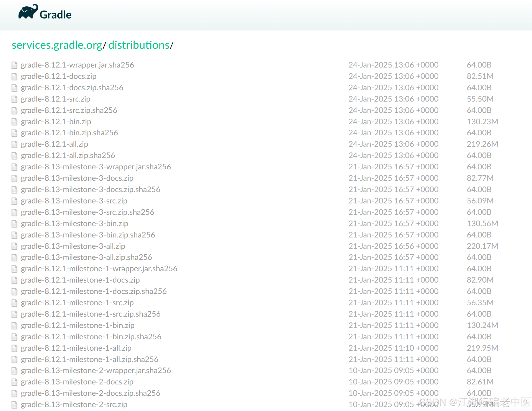Click file icon beside gradle-8.13-milestone-3-bin.zip

click(x=14, y=224)
